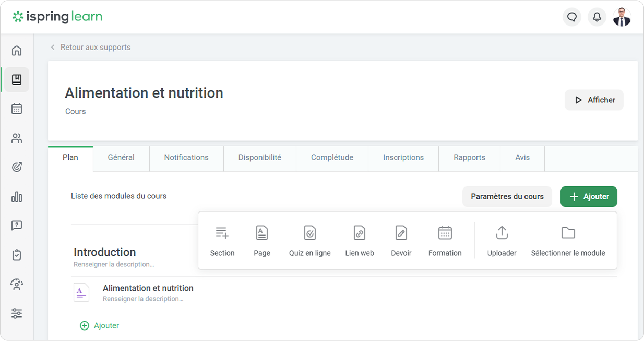Image resolution: width=644 pixels, height=341 pixels.
Task: Add a Devoir assignment module
Action: point(401,241)
